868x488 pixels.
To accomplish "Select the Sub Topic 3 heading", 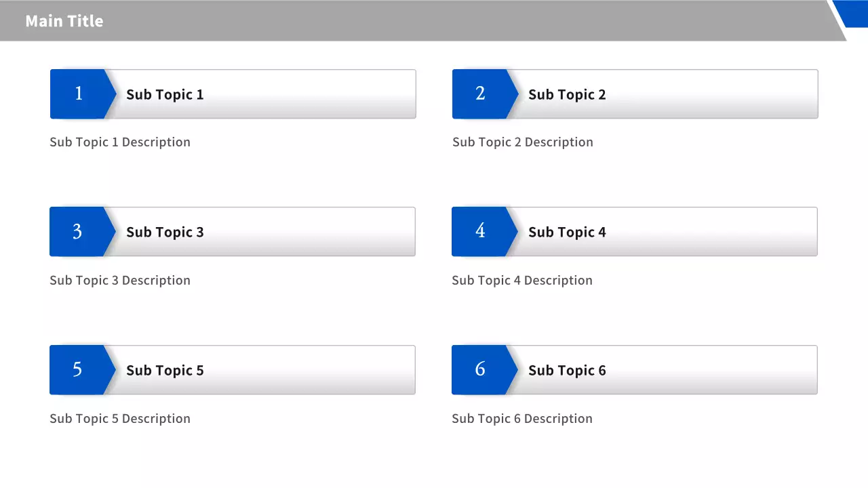I will [x=165, y=232].
